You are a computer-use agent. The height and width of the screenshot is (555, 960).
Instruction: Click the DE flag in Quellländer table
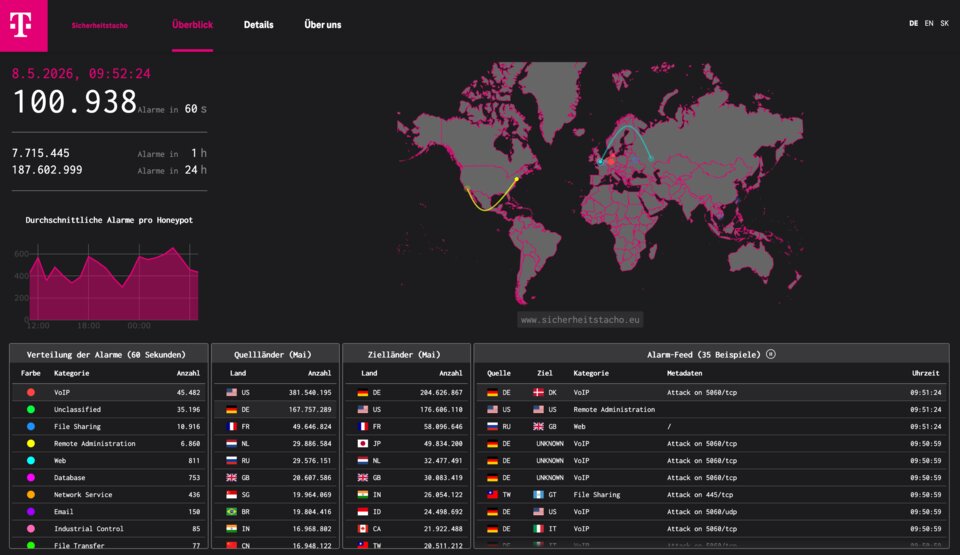pos(231,409)
